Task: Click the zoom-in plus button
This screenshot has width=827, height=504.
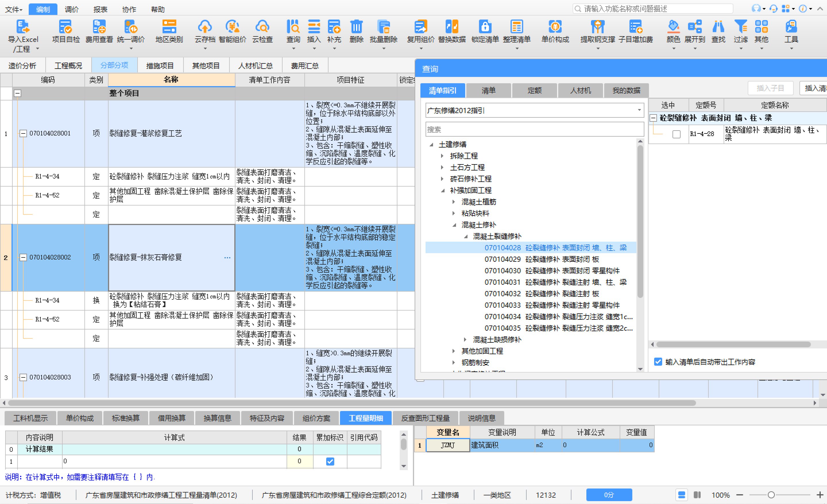Action: point(820,495)
